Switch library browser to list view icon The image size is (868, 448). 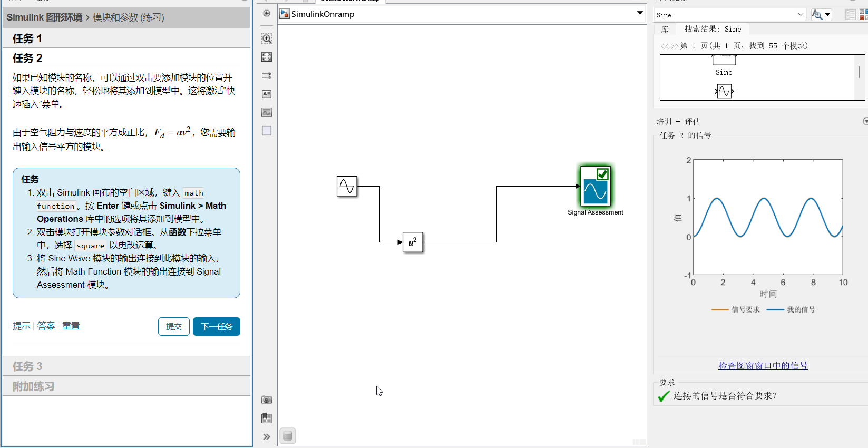851,15
